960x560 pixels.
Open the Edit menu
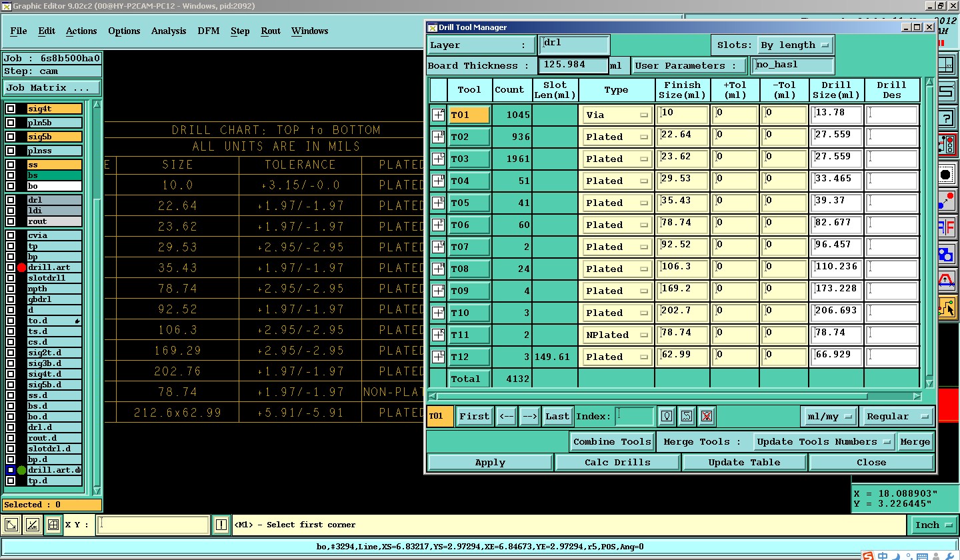[47, 31]
